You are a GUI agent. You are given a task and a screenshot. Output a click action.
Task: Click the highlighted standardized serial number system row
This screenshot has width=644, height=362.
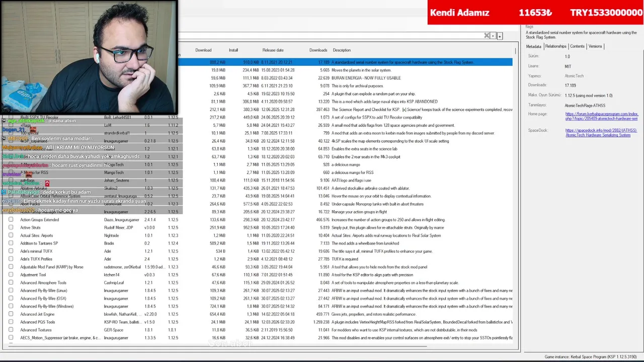(x=346, y=62)
